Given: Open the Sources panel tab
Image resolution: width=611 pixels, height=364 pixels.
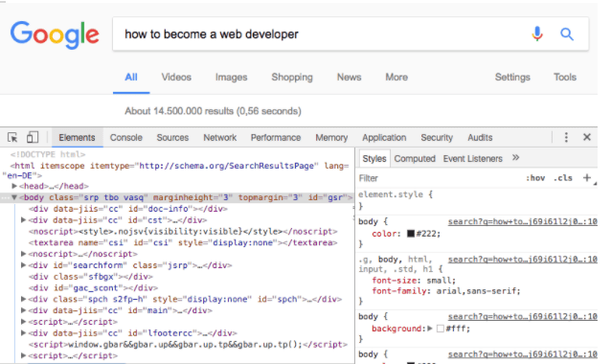Looking at the screenshot, I should pyautogui.click(x=172, y=138).
